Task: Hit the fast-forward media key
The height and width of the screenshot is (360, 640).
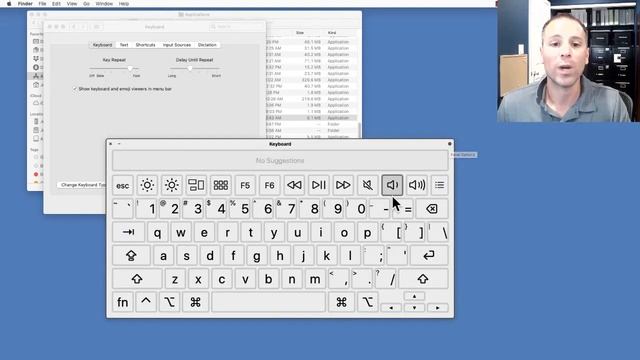Action: 343,185
